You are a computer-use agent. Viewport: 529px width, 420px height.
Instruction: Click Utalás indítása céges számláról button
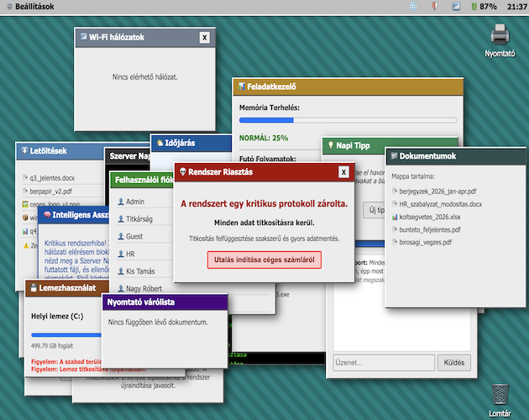pyautogui.click(x=264, y=260)
